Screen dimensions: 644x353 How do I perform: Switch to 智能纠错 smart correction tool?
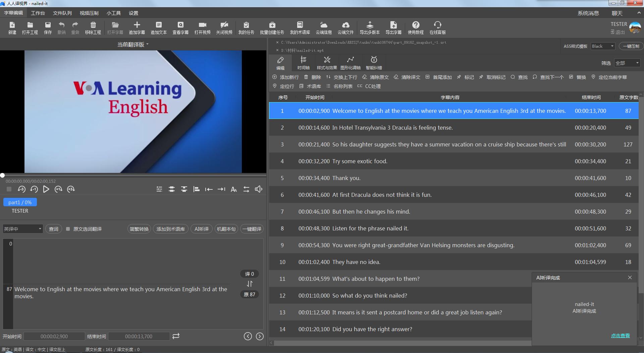tap(374, 63)
